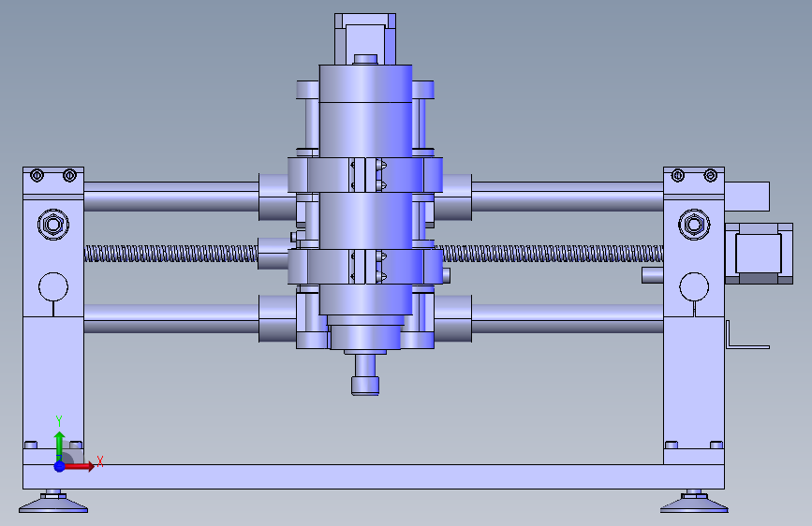Pick the short stub shaft left of the right plate
Image resolution: width=812 pixels, height=526 pixels.
pyautogui.click(x=653, y=275)
